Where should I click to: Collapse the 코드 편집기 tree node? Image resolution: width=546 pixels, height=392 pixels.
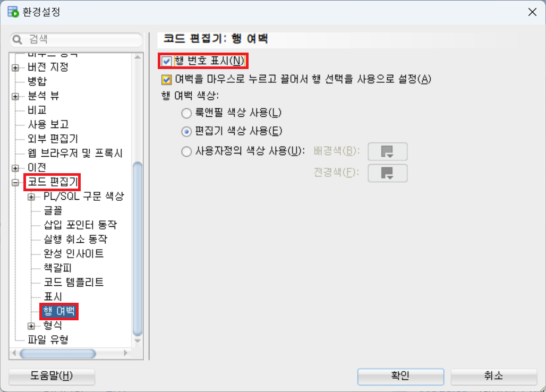tap(15, 182)
